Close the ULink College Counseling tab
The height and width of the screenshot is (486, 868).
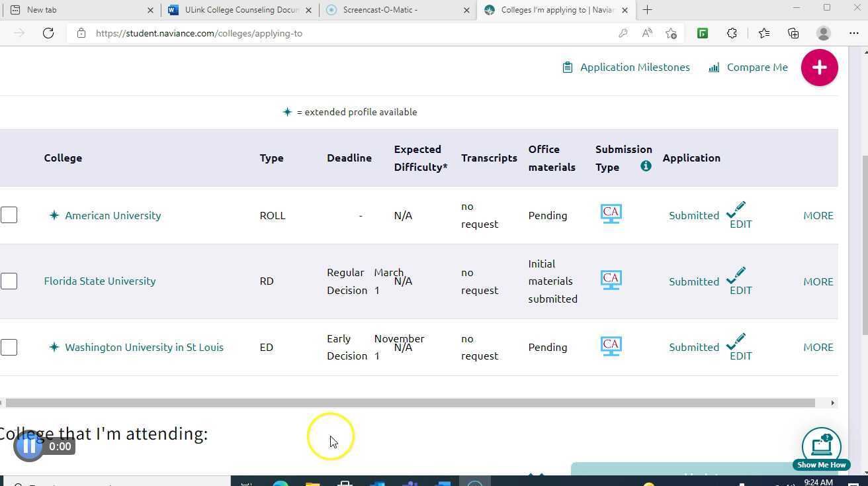coord(309,10)
